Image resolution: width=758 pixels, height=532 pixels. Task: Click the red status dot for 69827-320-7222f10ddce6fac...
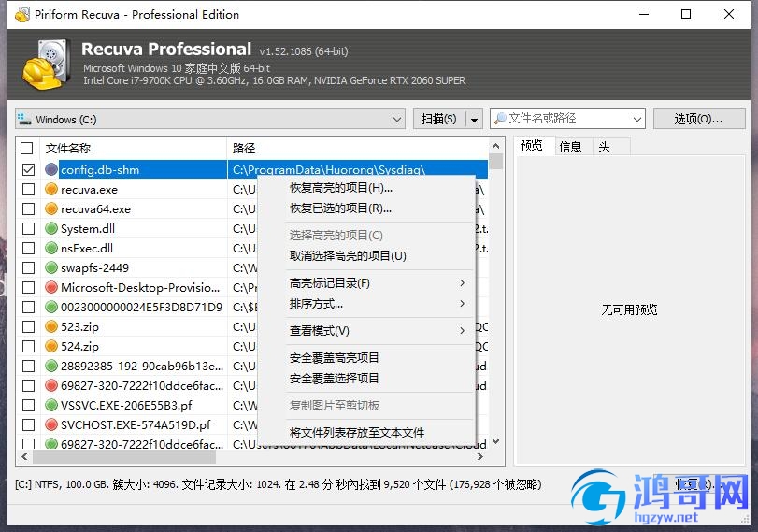tap(51, 385)
